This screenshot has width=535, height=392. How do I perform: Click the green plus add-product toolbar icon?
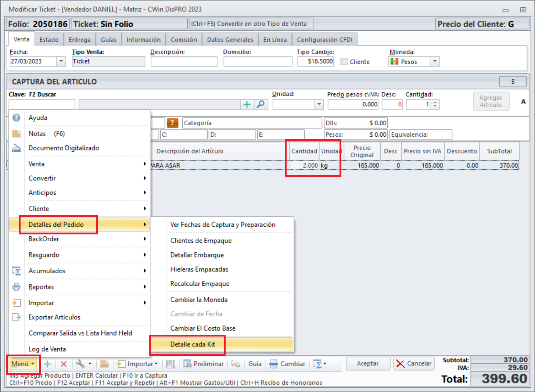47,364
